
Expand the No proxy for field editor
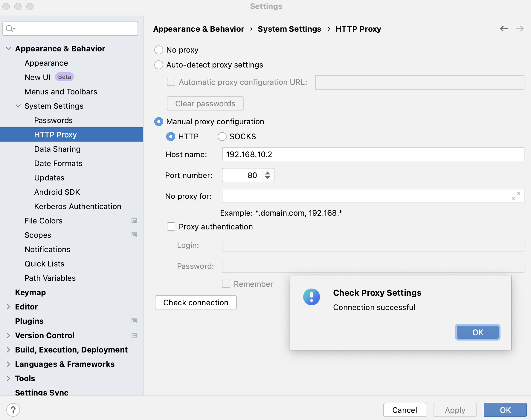515,197
